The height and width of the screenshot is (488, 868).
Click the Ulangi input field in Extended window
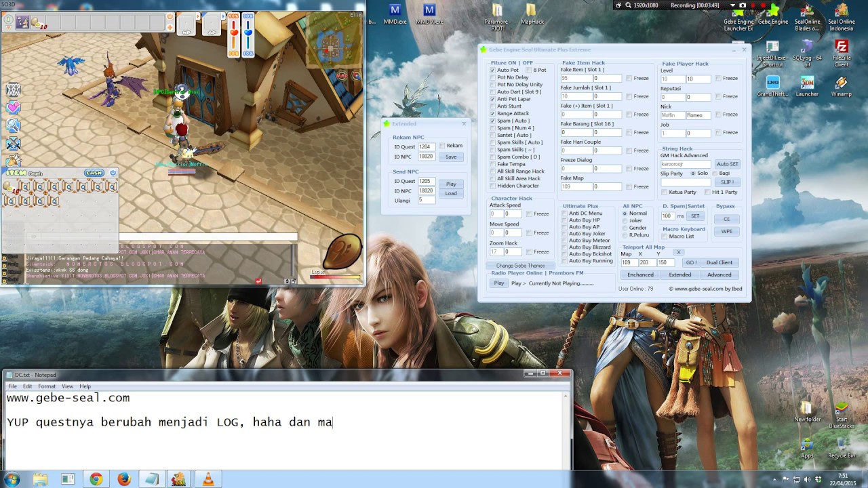pos(427,200)
